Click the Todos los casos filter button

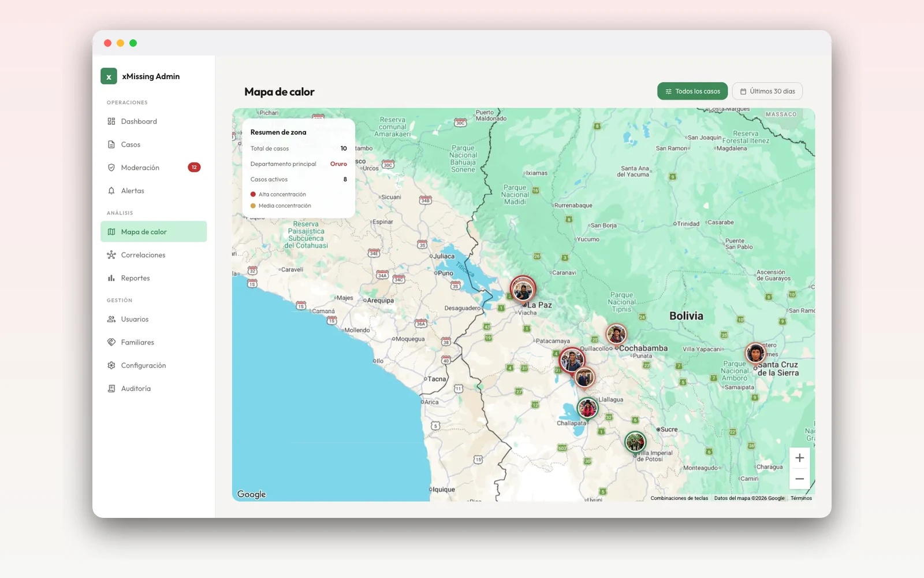point(692,91)
